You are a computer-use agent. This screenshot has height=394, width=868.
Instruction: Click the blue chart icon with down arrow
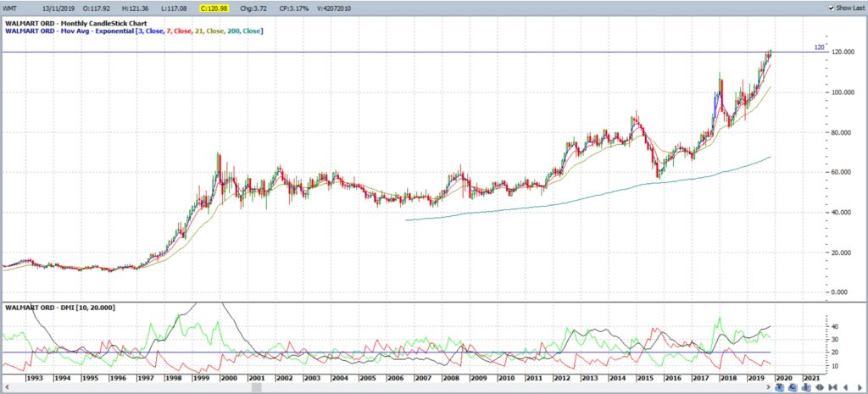pyautogui.click(x=806, y=387)
